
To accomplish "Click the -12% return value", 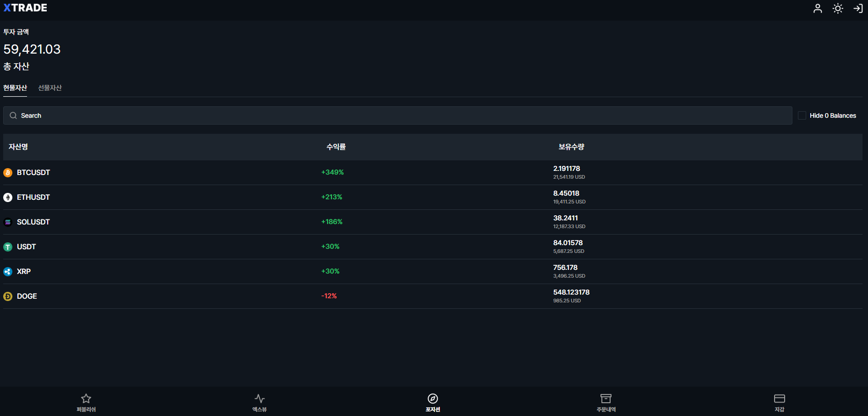I will click(329, 296).
